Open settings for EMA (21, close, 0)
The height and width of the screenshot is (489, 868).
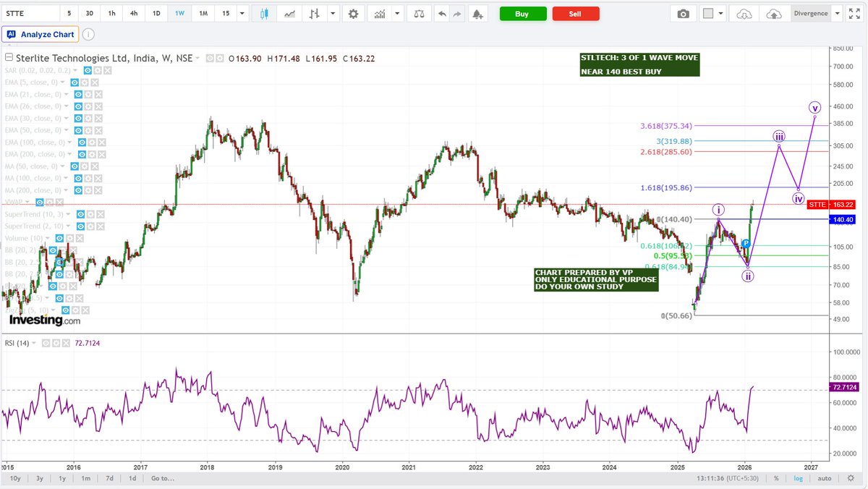(x=89, y=94)
